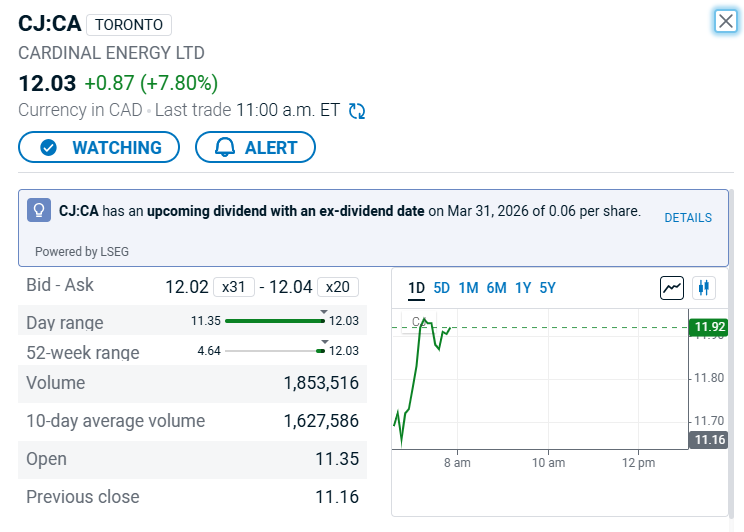Switch to the 1M chart range
The height and width of the screenshot is (532, 744).
(468, 288)
